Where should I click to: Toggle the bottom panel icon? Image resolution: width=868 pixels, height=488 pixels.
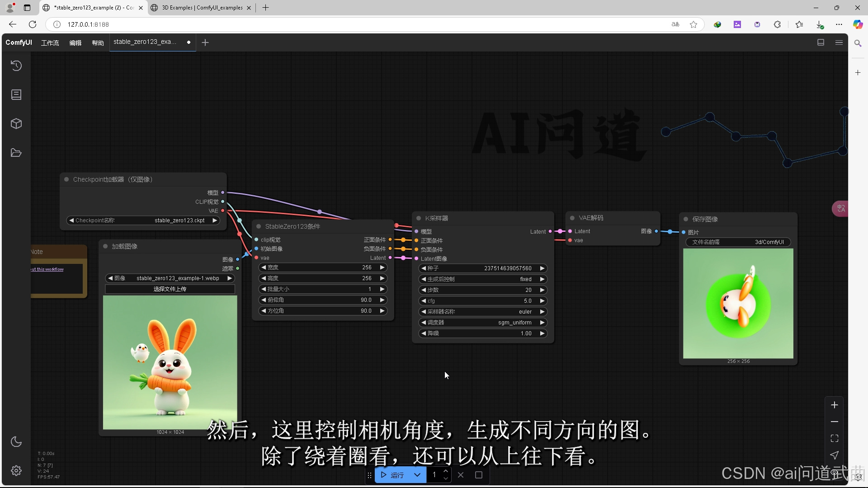(x=821, y=42)
